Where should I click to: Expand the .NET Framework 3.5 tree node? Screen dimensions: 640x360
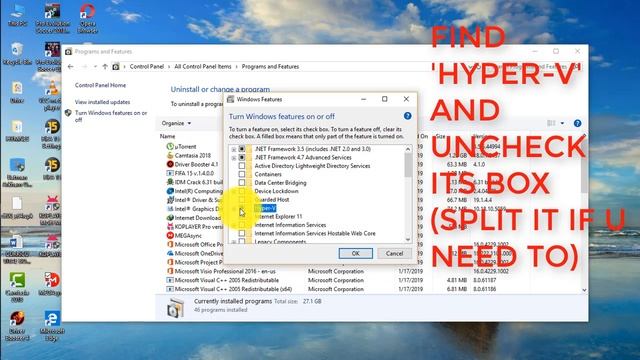point(234,149)
